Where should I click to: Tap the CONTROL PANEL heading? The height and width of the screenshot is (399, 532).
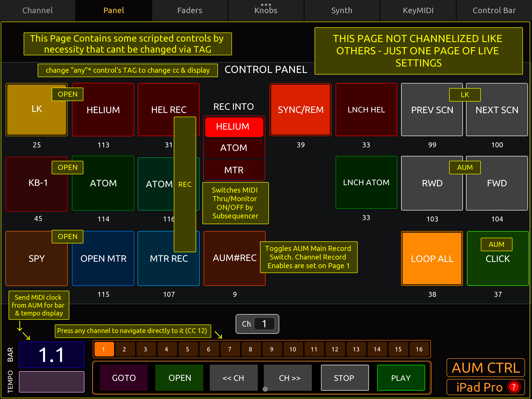point(266,70)
